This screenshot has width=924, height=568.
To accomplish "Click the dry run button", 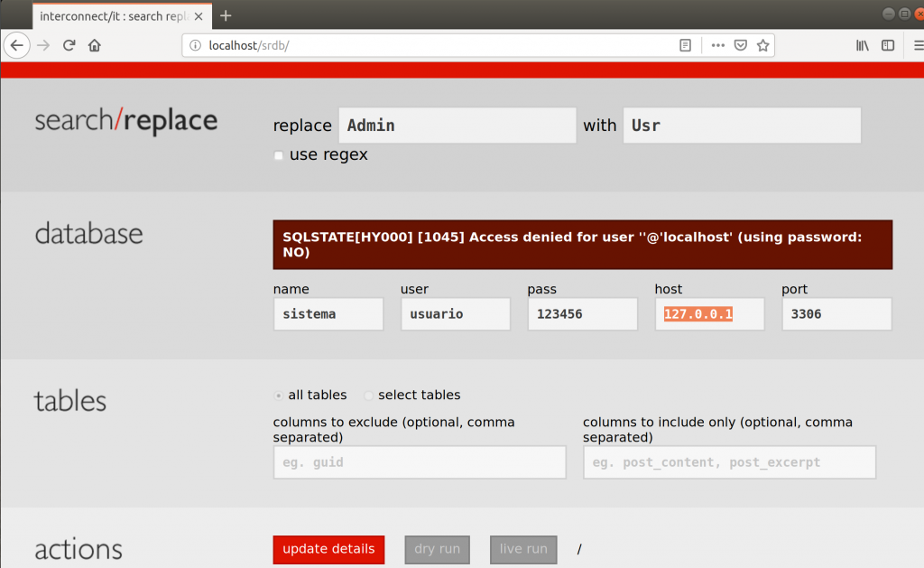I will pos(438,549).
